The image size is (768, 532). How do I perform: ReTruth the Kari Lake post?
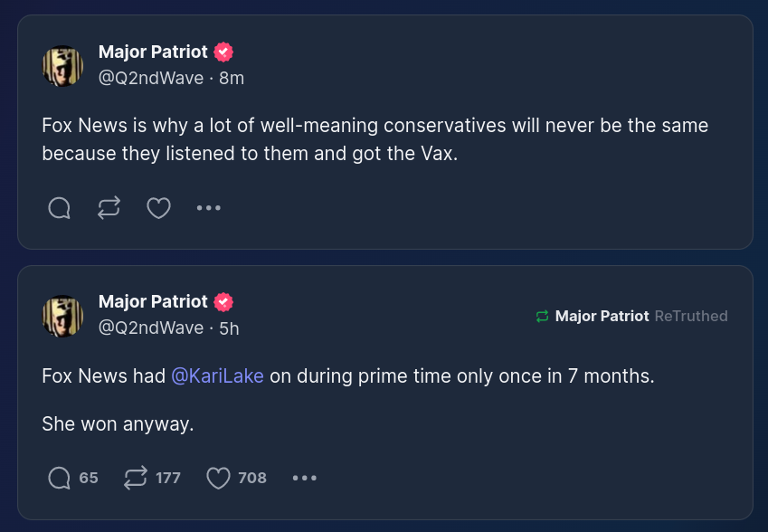point(136,478)
